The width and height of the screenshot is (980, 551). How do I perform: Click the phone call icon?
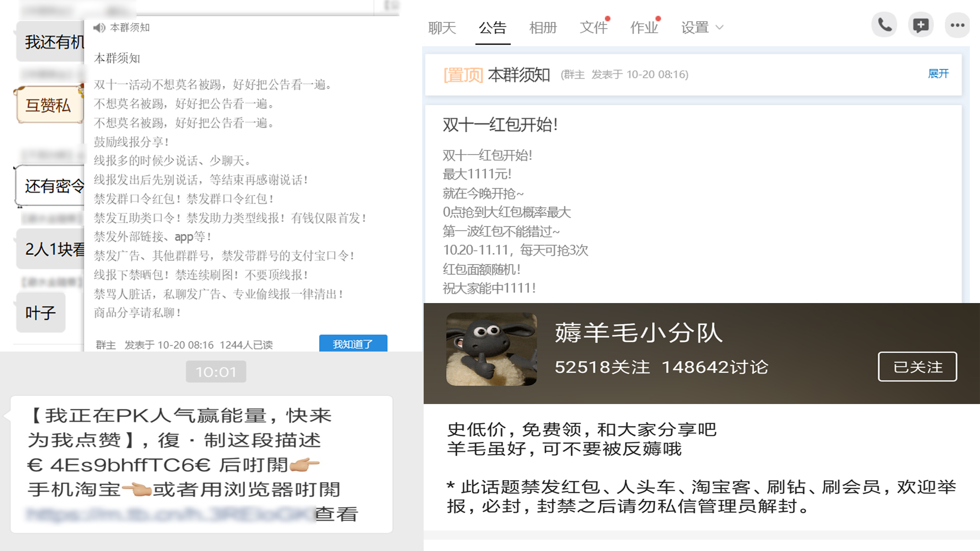pyautogui.click(x=885, y=25)
